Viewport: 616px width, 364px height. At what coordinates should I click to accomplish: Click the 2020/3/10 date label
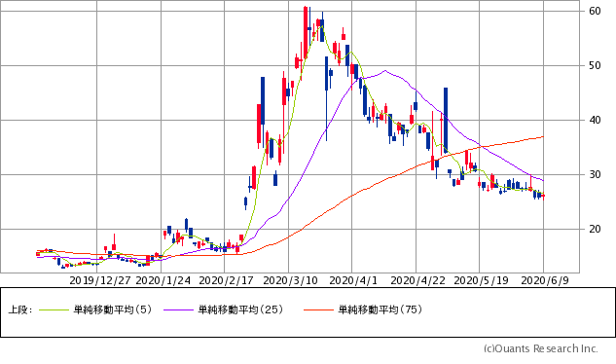pyautogui.click(x=290, y=280)
